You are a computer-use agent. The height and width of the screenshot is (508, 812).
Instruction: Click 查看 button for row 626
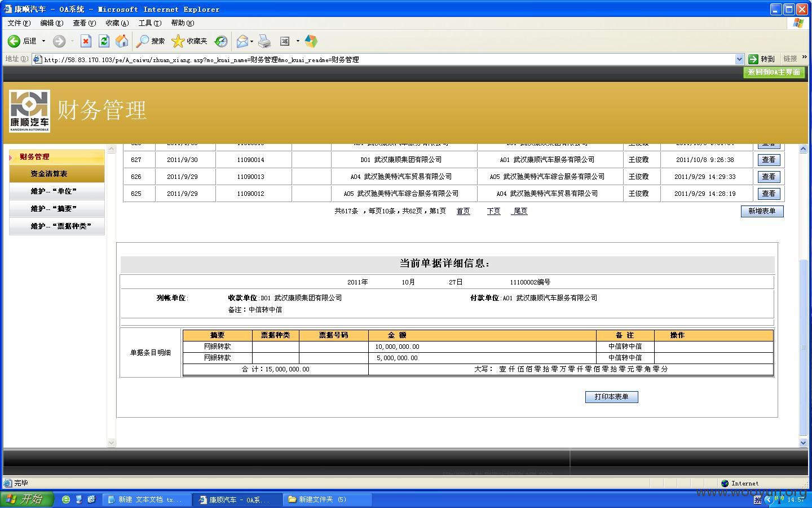click(x=769, y=177)
